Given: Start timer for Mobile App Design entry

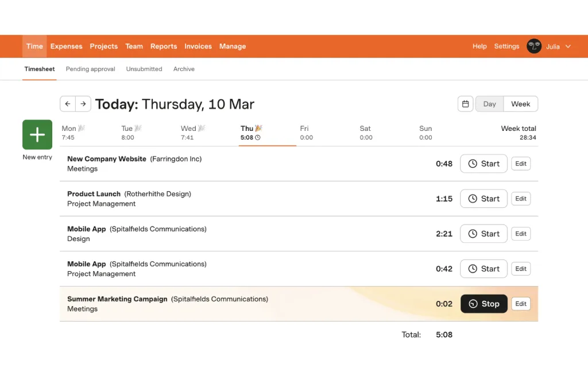Looking at the screenshot, I should (x=483, y=234).
